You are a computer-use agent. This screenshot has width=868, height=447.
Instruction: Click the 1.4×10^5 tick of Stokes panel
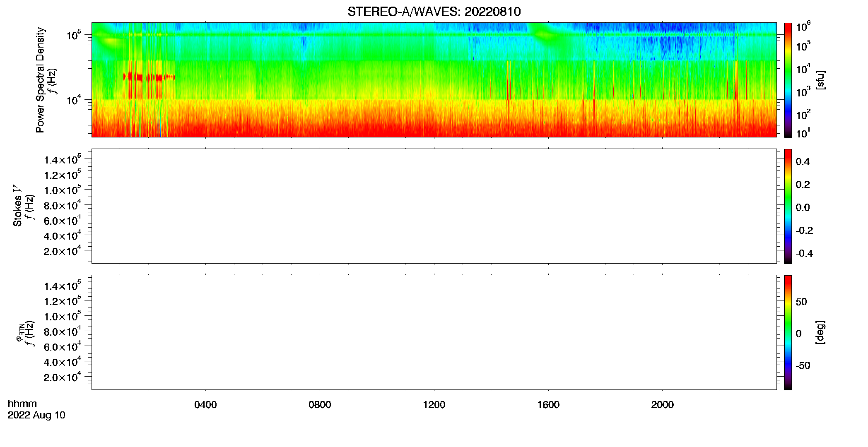coord(63,160)
